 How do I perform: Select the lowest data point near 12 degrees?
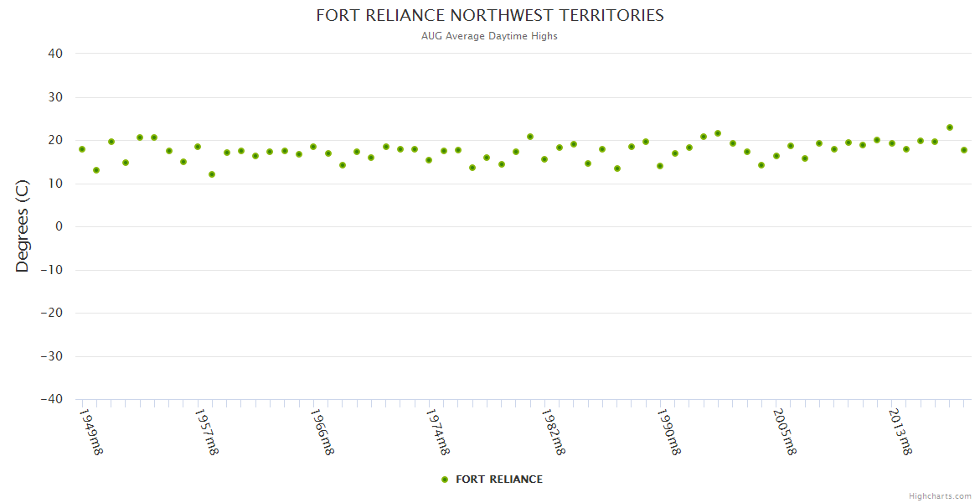tap(212, 174)
